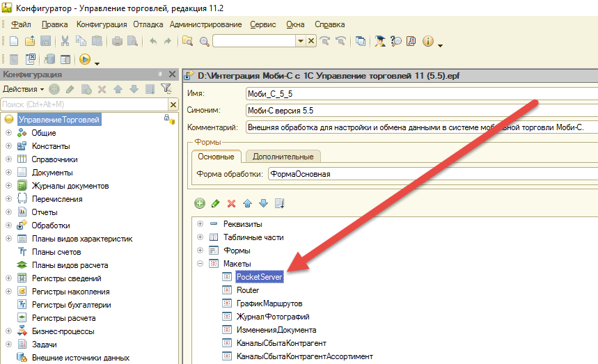Viewport: 598px width, 364px height.
Task: Click the scissors Cut icon in toolbar
Action: [65, 41]
